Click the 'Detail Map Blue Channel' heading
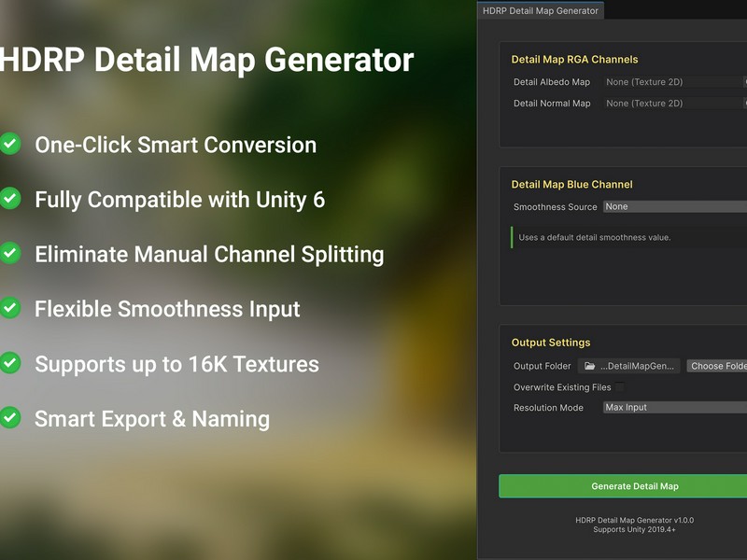 (x=571, y=184)
